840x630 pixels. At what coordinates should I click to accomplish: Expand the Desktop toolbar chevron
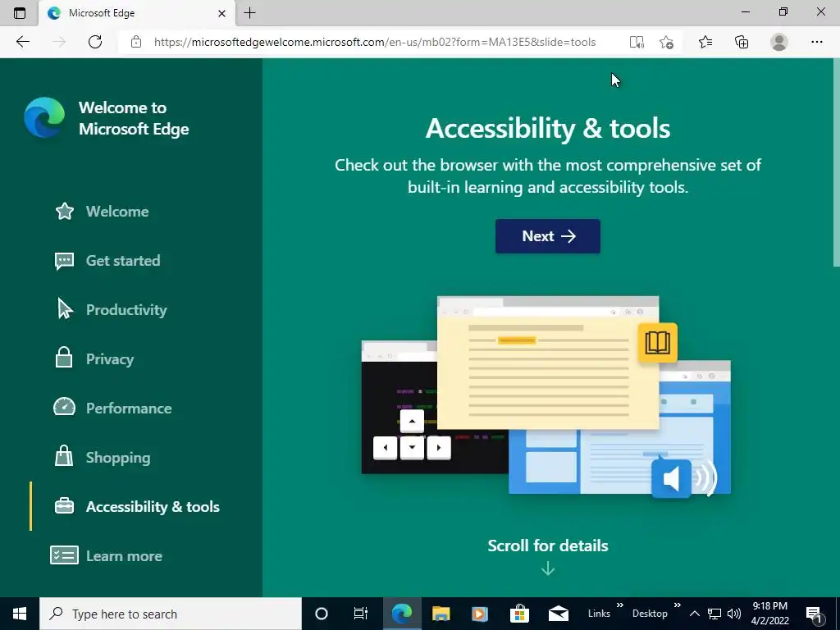point(677,605)
